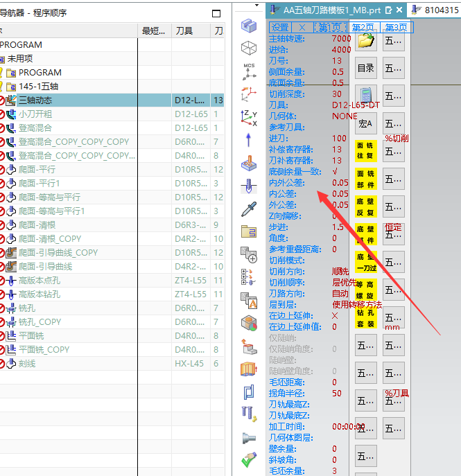The image size is (461, 476).
Task: Click the drilling icon beside 高版本点孔
Action: tap(11, 281)
